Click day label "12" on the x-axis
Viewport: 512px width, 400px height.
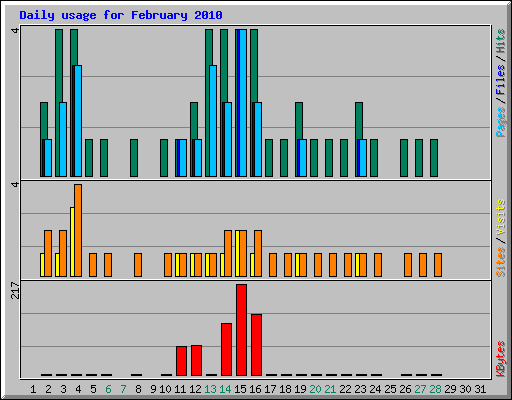[195, 389]
